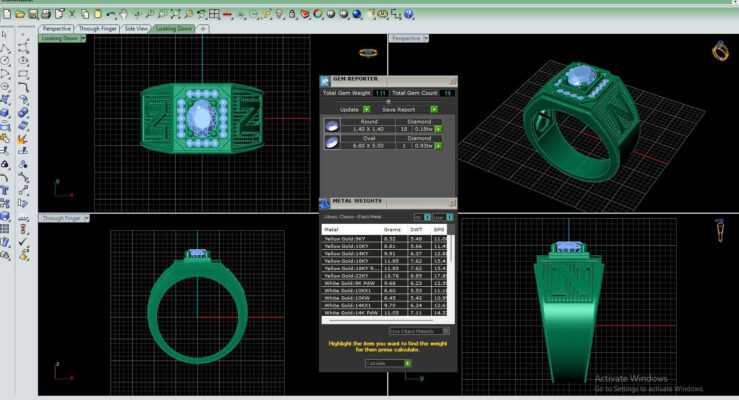Close the Metal Weights panel

[x=452, y=203]
